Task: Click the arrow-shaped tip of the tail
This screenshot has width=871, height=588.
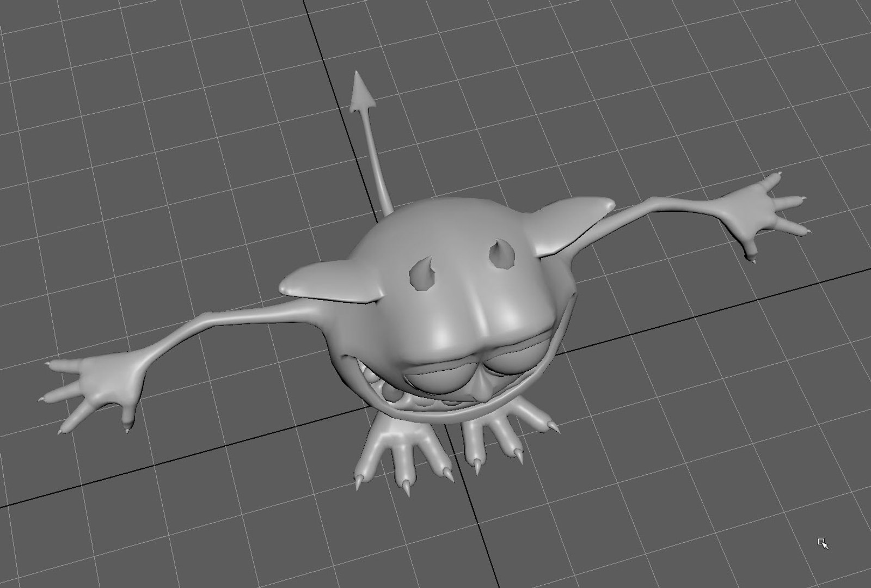Action: (x=361, y=91)
